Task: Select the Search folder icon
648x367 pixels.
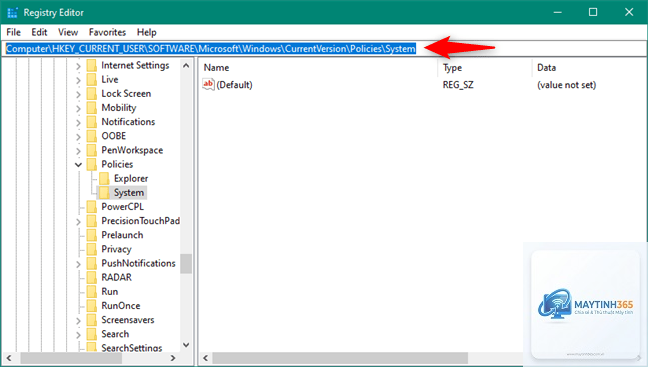Action: pyautogui.click(x=92, y=334)
